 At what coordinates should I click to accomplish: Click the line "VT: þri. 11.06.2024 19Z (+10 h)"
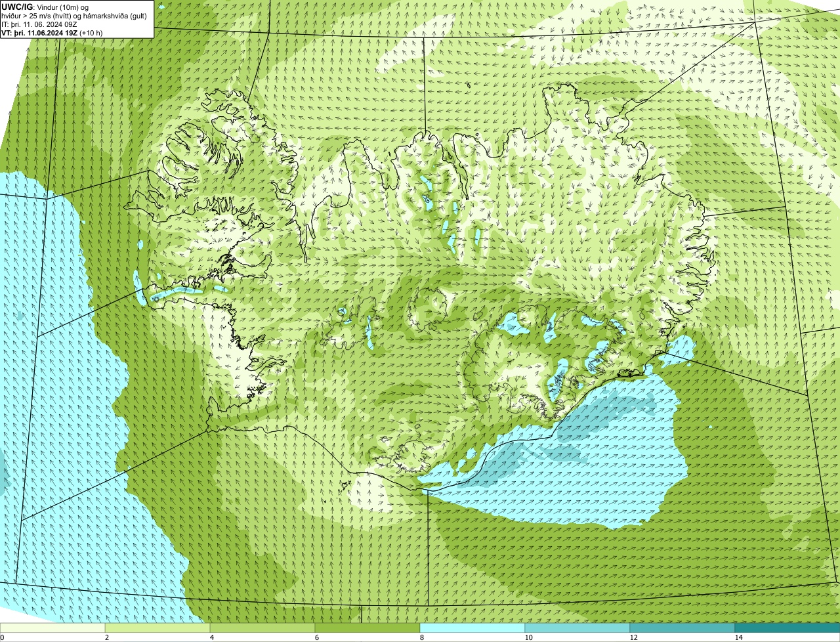click(x=52, y=32)
